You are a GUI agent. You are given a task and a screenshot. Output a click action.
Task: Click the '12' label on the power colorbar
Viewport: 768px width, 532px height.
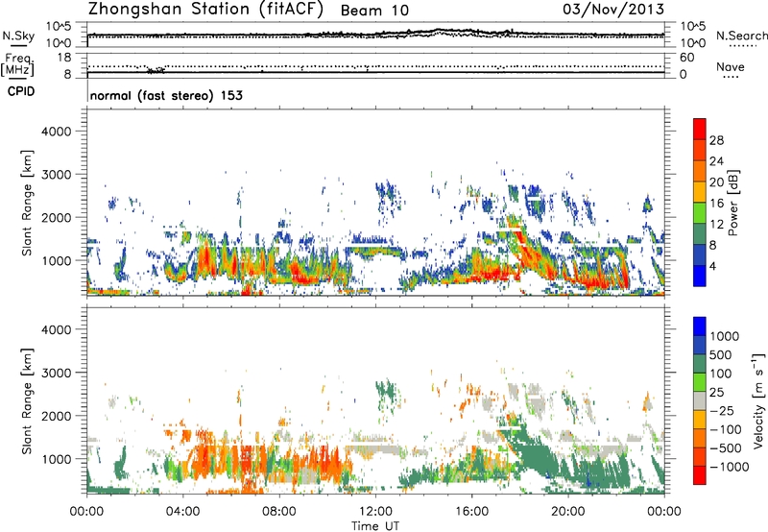tap(716, 225)
